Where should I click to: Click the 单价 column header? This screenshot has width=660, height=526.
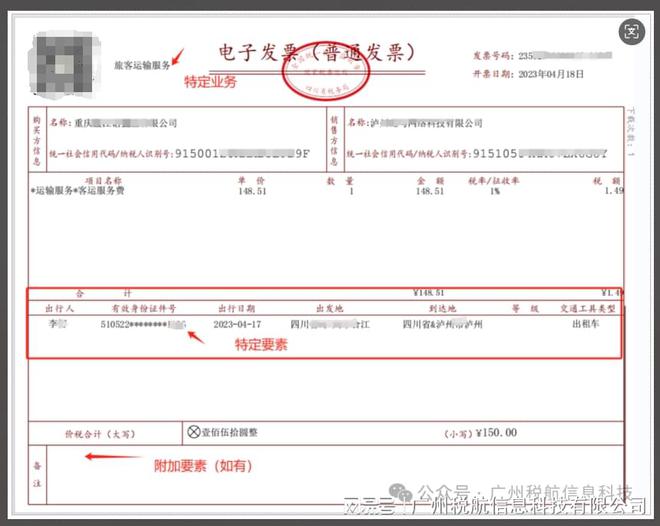(251, 181)
